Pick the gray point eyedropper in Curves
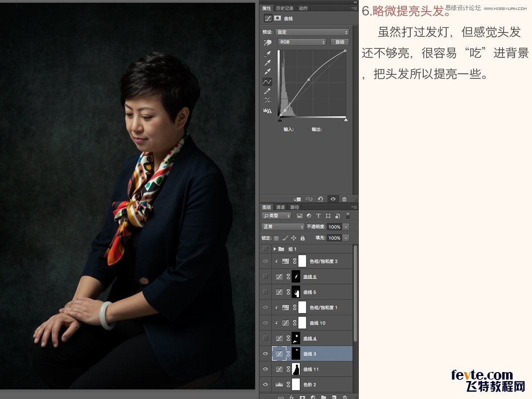 tap(267, 63)
